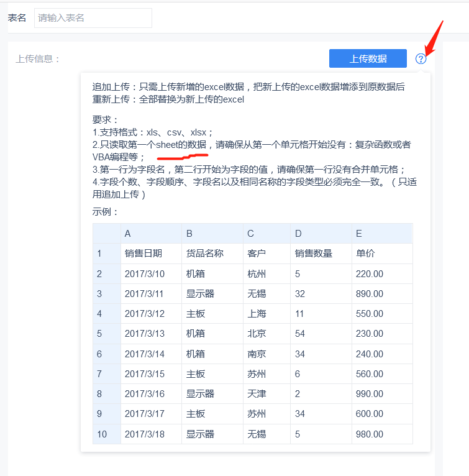Click the 要求 heading text
Viewport: 469px width, 476px height.
pos(105,119)
